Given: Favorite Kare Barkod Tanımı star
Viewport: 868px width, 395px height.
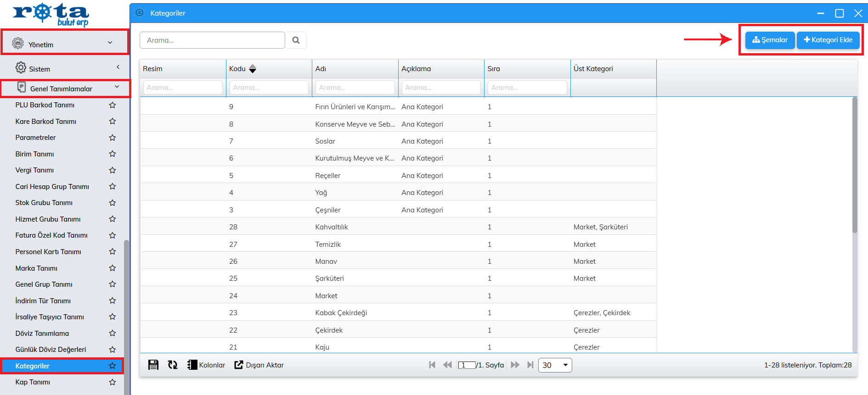Looking at the screenshot, I should 113,121.
